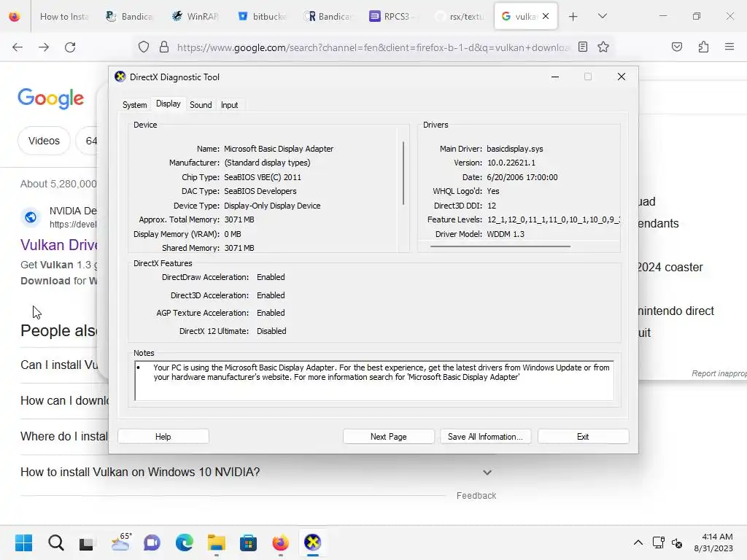Click the Firefox forward arrow
Screen dimensions: 747x560
[44, 47]
